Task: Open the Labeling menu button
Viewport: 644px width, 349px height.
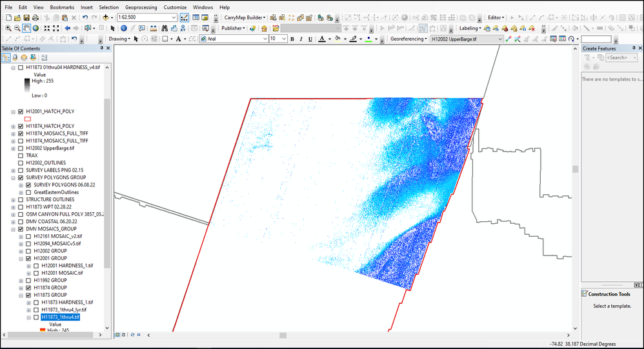Action: pos(470,28)
